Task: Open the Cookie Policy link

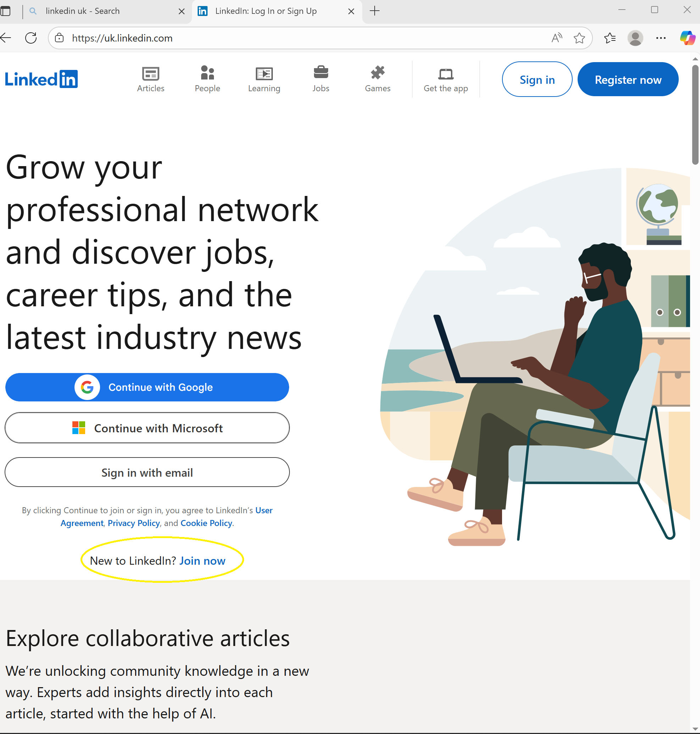Action: (x=206, y=523)
